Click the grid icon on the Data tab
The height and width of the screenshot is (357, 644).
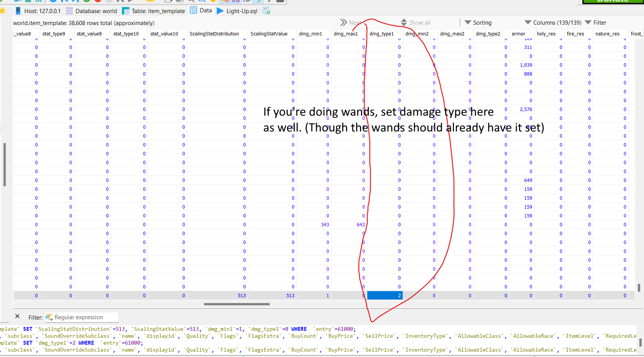(x=193, y=10)
